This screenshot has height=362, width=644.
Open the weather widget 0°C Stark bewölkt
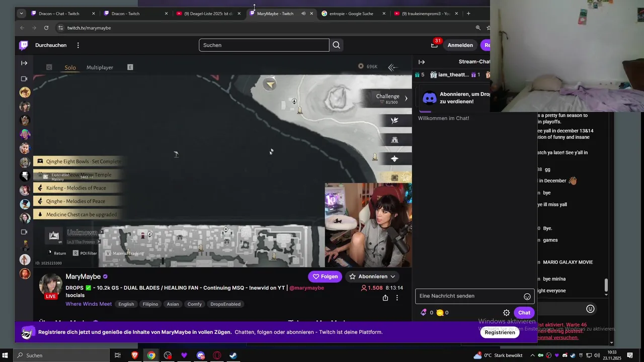[x=498, y=355]
